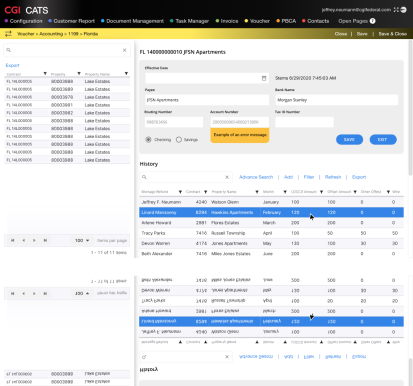Screen dimensions: 413x386
Task: Open the Task Manager menu
Action: (192, 21)
